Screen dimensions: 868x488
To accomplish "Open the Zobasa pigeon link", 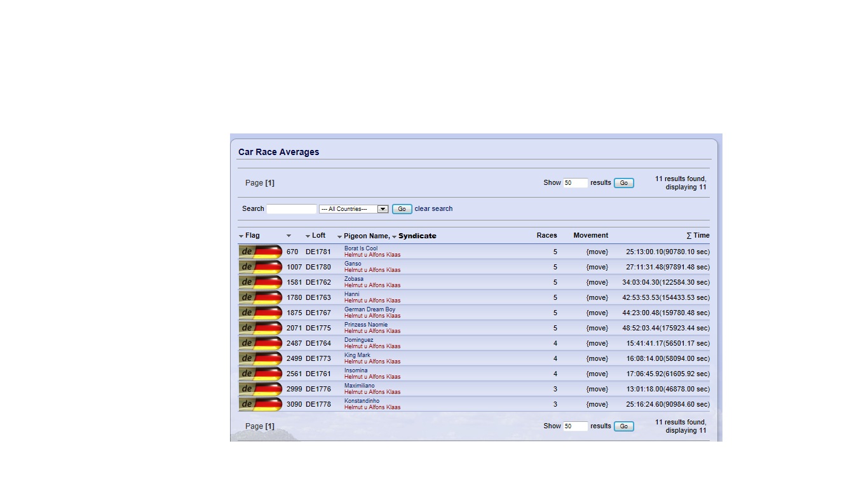I will pos(354,279).
